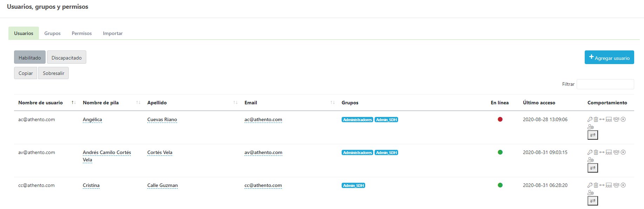Sort the table by Email column
Viewport: 644px width, 209px height.
(251, 103)
